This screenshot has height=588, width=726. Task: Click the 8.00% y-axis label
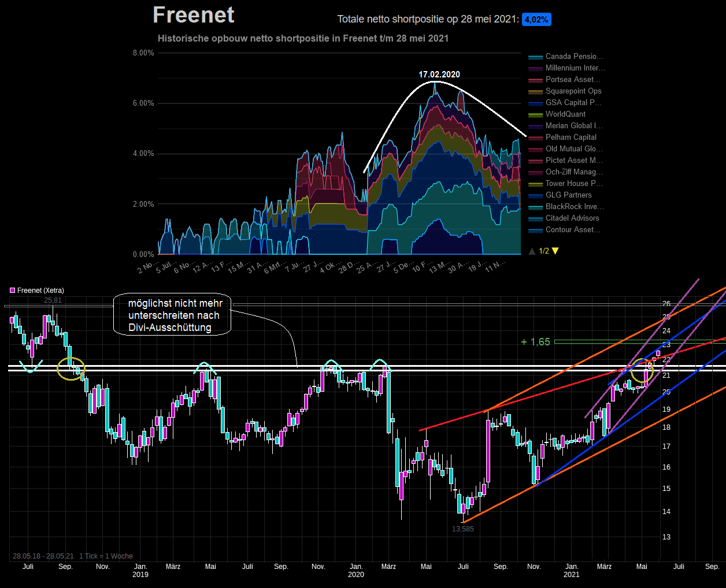point(143,53)
